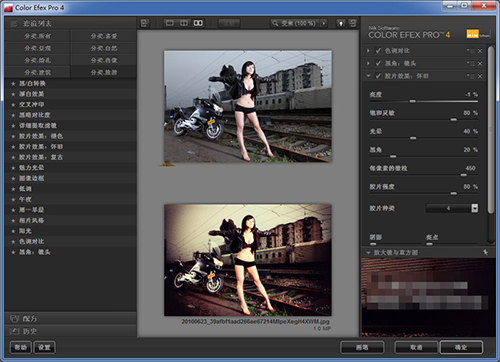500x362 pixels.
Task: Collapse the 放大镜与直方图 loupe section
Action: 368,253
